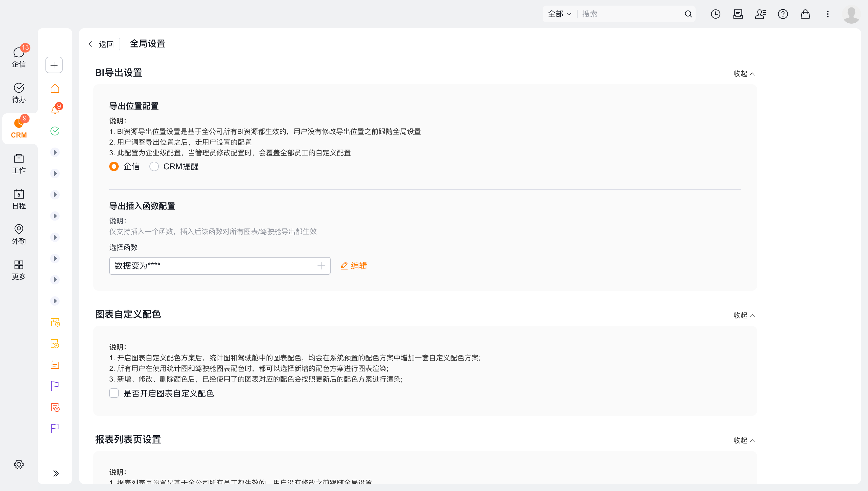This screenshot has height=491, width=868.
Task: Collapse the BI导出设置 section
Action: (x=744, y=73)
